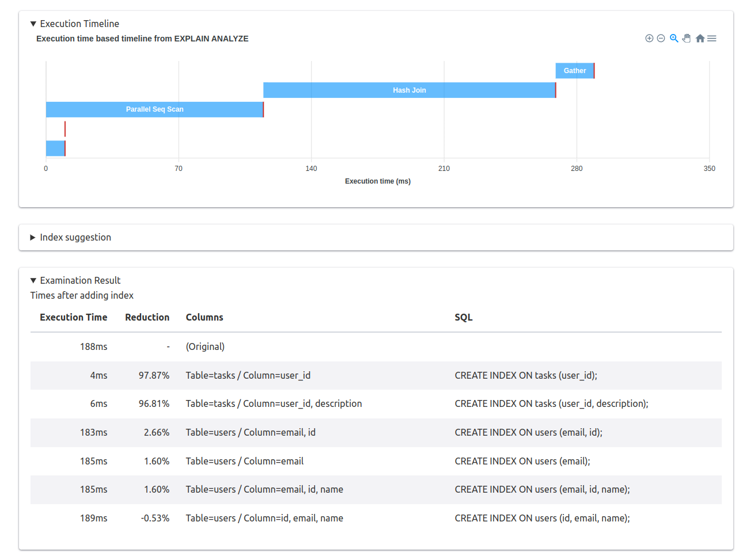Click the chart zoom in icon
This screenshot has width=754, height=560.
tap(649, 39)
